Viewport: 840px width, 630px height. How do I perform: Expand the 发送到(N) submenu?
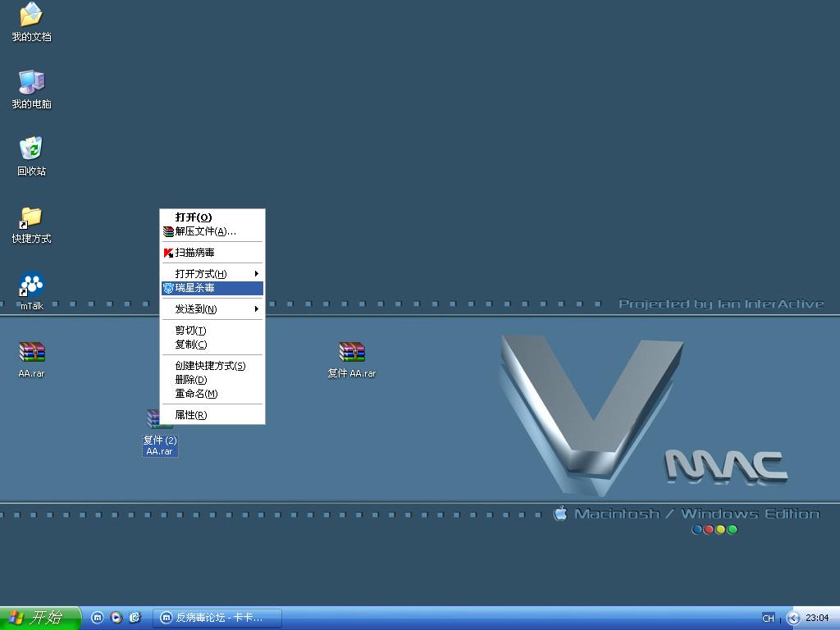pyautogui.click(x=212, y=309)
